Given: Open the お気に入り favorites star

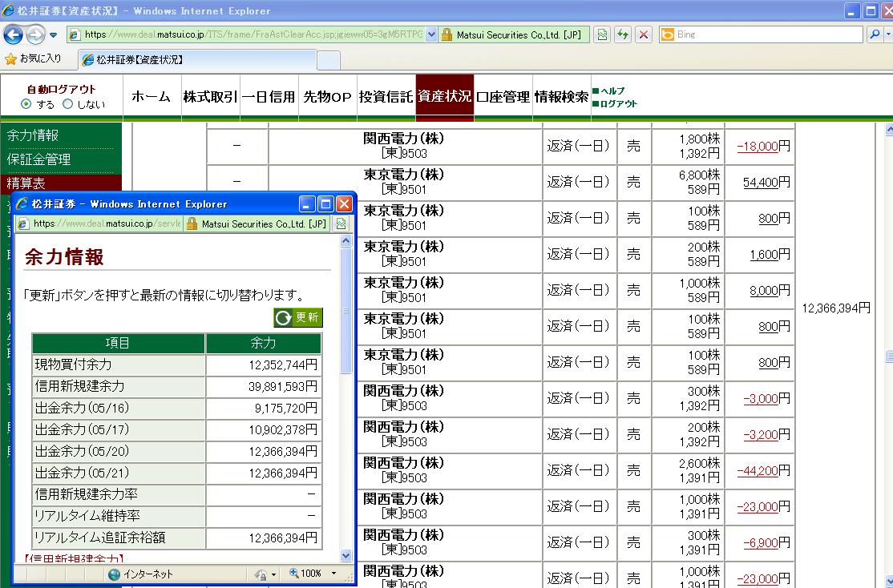Looking at the screenshot, I should point(11,59).
